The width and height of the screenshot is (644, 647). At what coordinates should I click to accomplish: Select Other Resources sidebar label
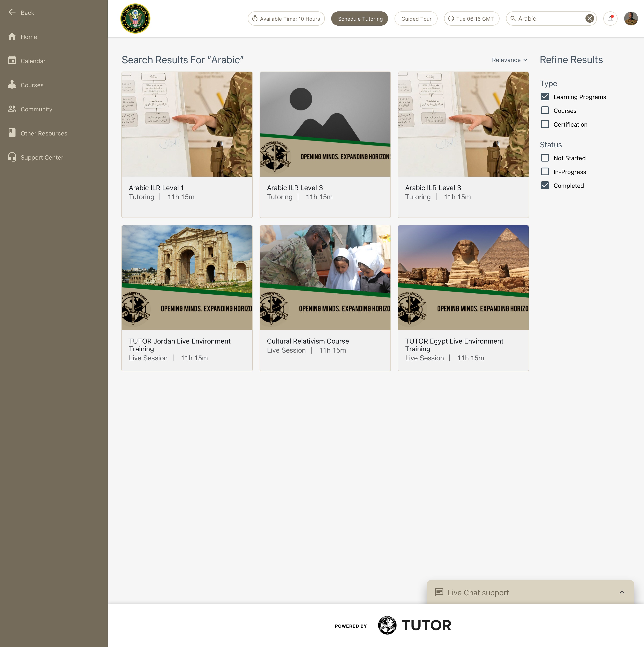tap(44, 133)
